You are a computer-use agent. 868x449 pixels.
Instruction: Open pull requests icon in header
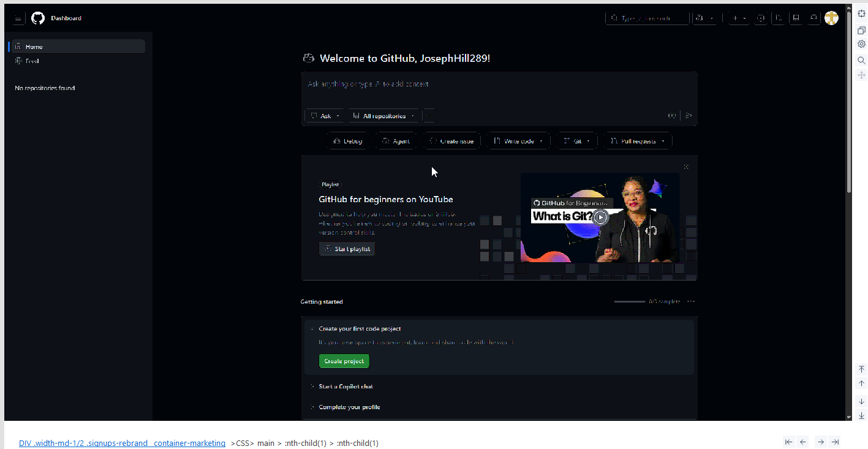point(779,18)
